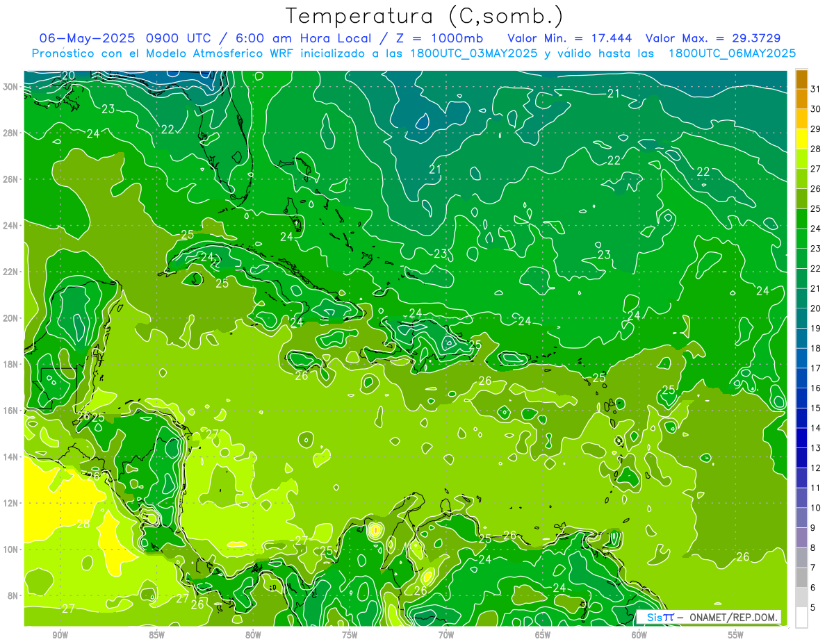Click the longitude axis label "65W"
834x644 pixels.
coord(543,634)
